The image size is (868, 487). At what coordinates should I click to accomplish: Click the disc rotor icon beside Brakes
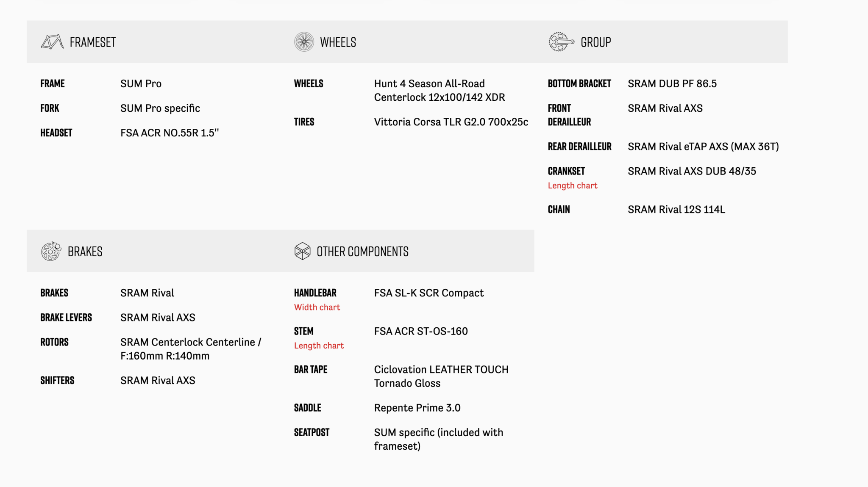point(51,251)
